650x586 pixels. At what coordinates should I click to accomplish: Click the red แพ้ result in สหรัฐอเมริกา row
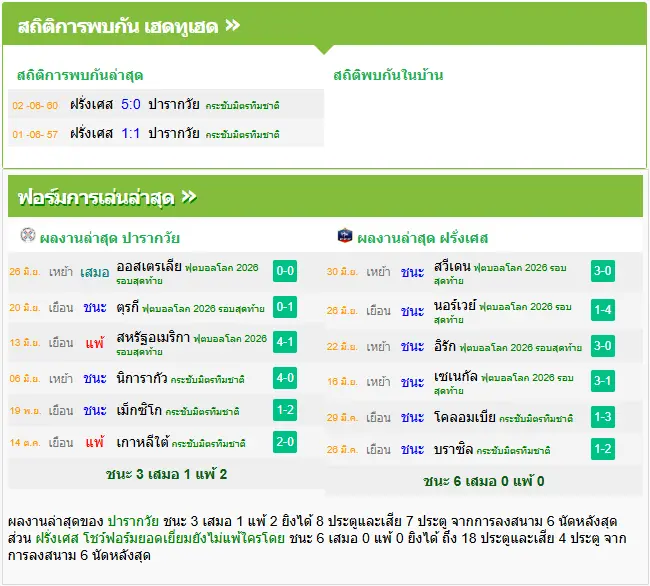pos(95,343)
